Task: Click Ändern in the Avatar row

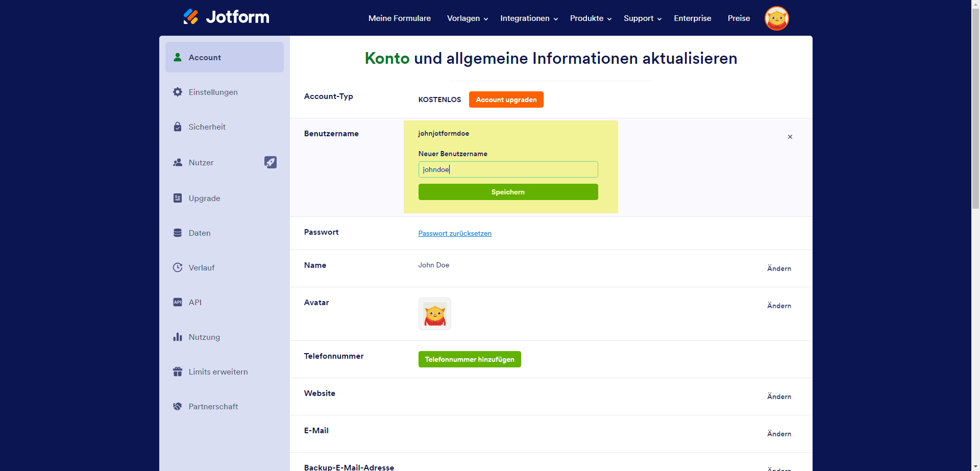Action: click(779, 306)
